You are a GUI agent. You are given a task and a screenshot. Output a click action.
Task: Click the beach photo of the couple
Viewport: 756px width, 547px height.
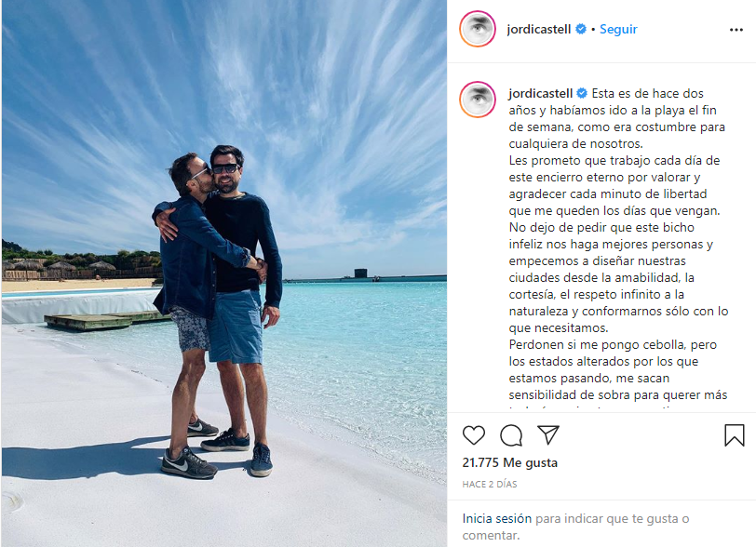coord(224,273)
